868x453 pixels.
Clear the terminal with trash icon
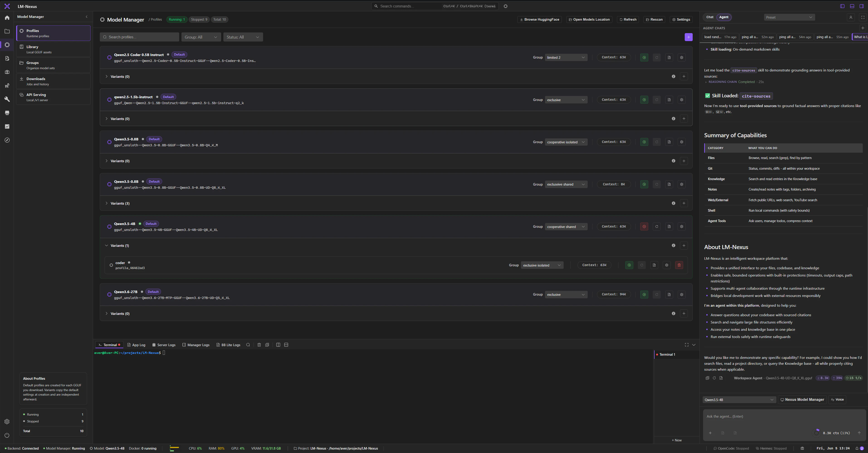tap(259, 345)
